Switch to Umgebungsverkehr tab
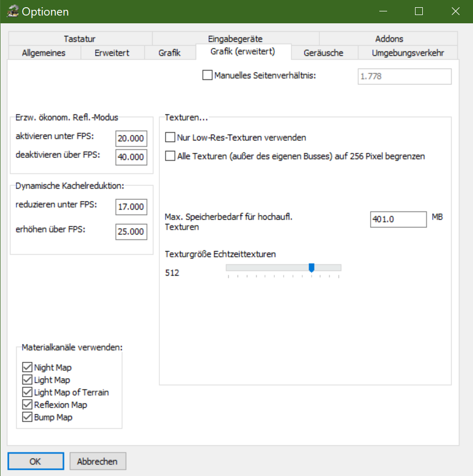Screen dimensions: 473x476 (x=408, y=53)
